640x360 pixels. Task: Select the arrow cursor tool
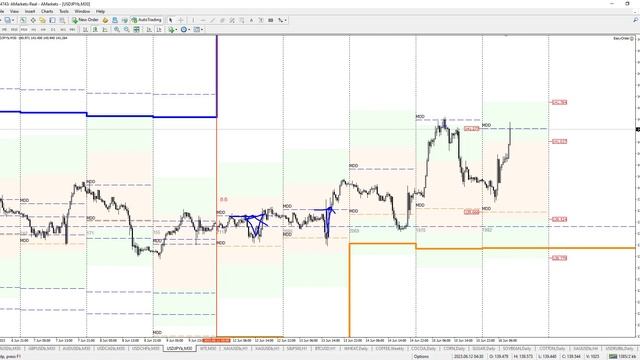click(x=171, y=20)
